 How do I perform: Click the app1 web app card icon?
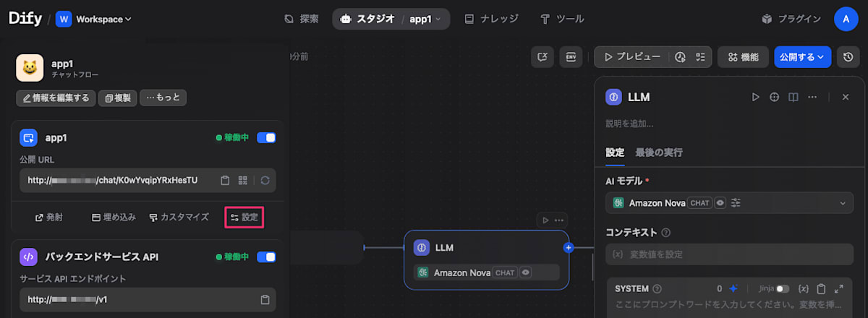28,137
